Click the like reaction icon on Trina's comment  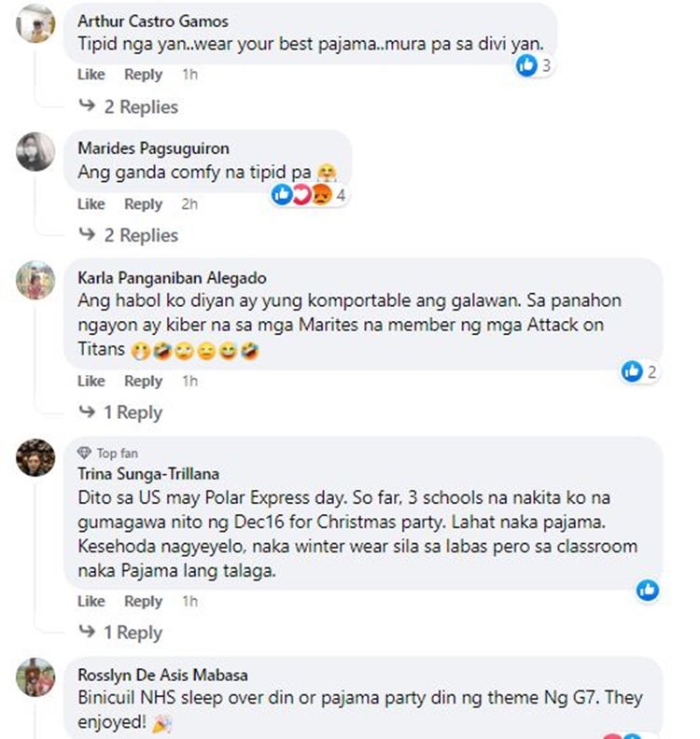[647, 590]
